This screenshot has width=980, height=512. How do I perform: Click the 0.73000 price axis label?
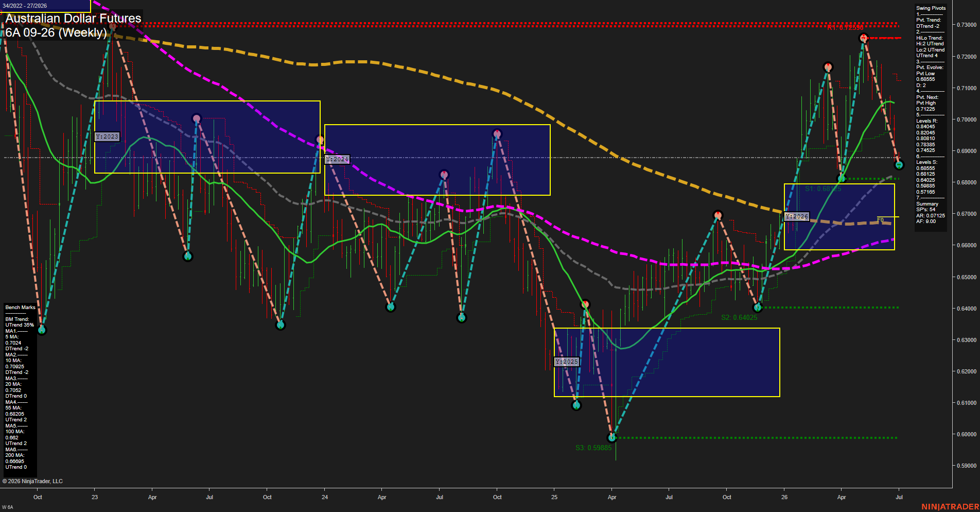tap(966, 25)
